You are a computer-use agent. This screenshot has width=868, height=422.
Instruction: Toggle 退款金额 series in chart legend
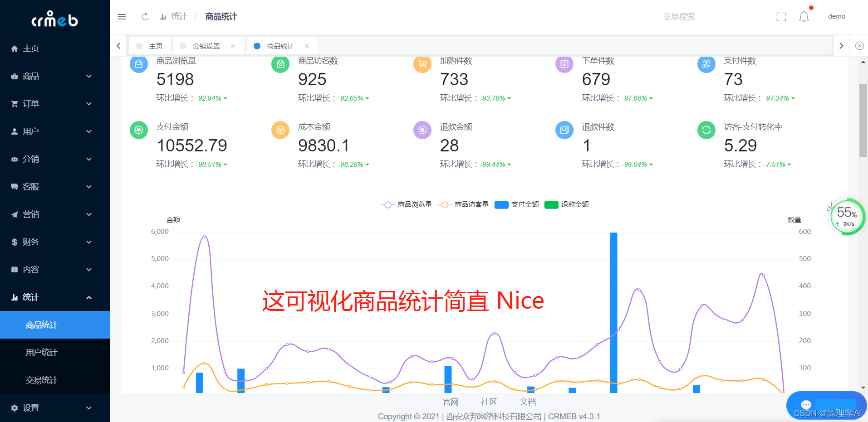point(566,204)
